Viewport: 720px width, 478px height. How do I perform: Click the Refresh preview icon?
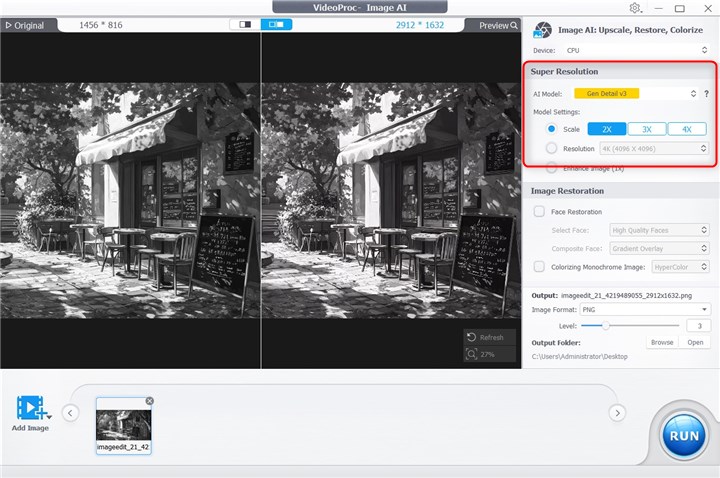[473, 338]
